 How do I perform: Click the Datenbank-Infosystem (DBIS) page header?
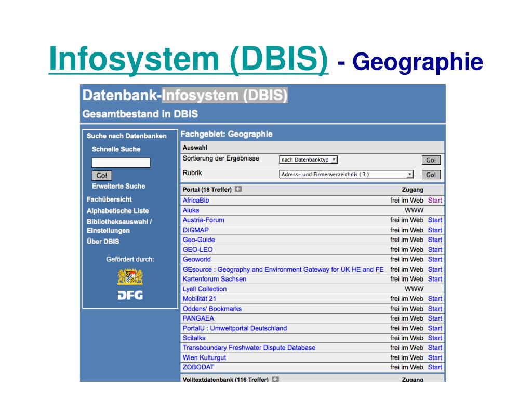pyautogui.click(x=185, y=95)
